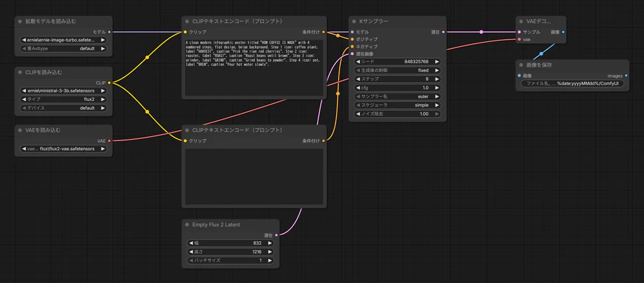
Task: Decrease ノイズ除去 with its left arrow
Action: tap(358, 114)
